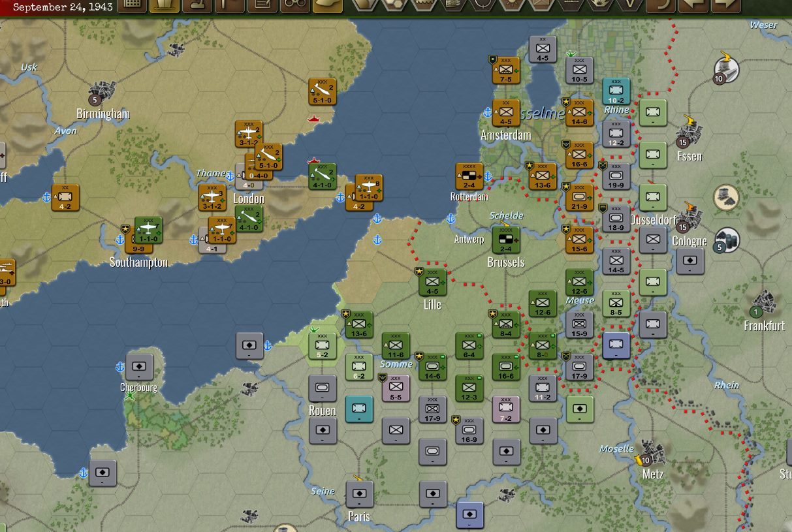Select the light green 5-2 unit
Image resolution: width=792 pixels, height=532 pixels.
(323, 346)
